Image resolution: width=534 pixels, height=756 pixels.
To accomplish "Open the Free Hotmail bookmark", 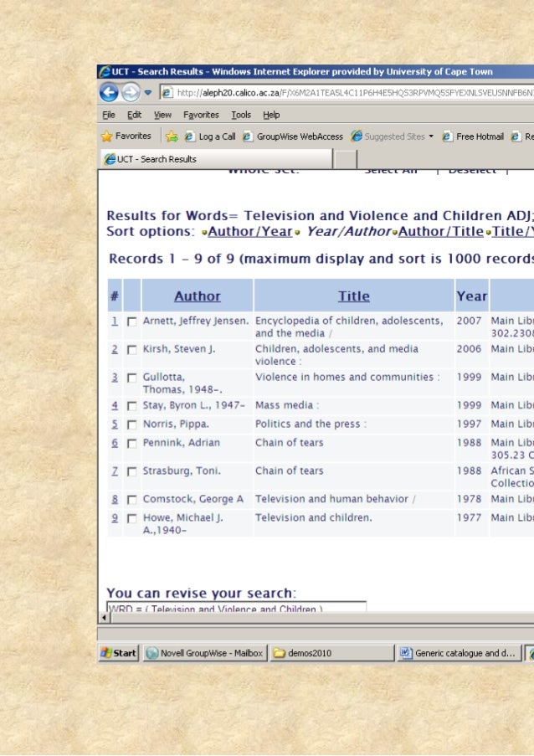I will point(473,136).
